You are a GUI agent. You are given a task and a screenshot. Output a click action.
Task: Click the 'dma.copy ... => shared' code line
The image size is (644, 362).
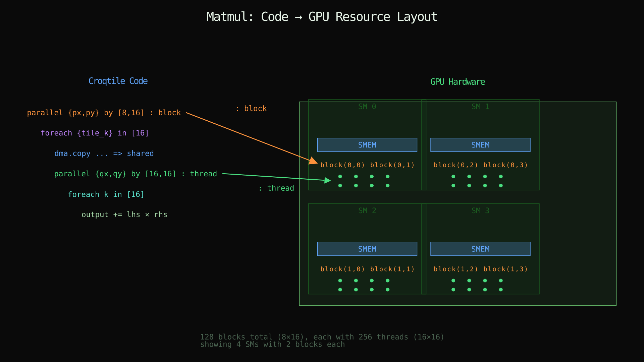[104, 154]
